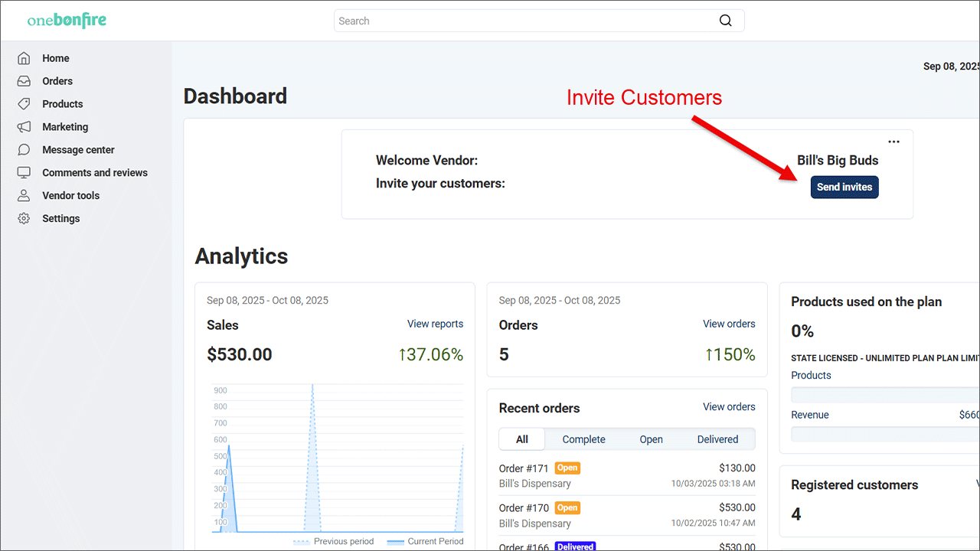Screen dimensions: 980x551
Task: Show Open orders tab
Action: [651, 439]
